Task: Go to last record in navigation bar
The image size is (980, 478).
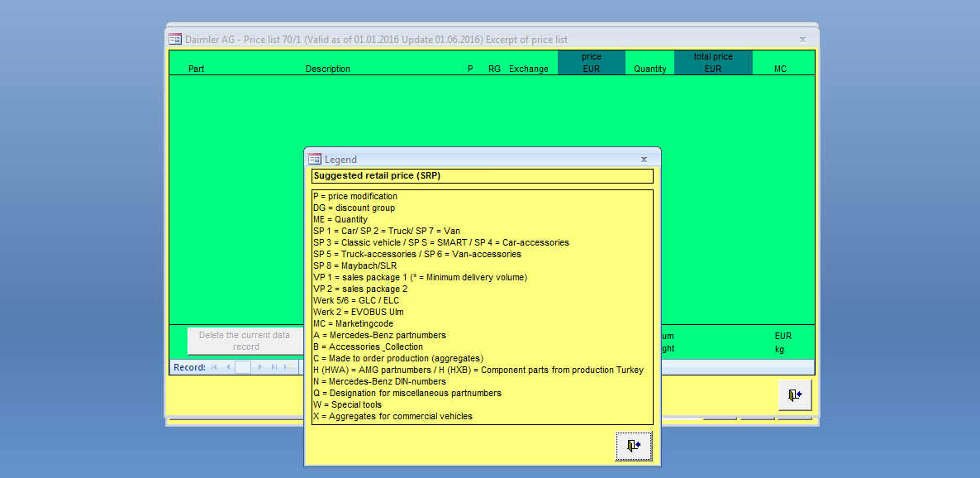Action: click(x=274, y=367)
